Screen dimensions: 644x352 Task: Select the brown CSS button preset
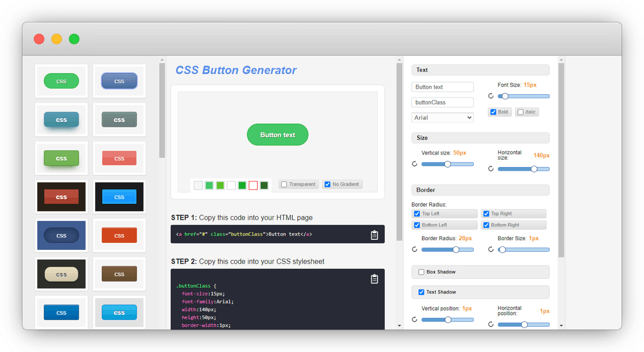[x=119, y=274]
